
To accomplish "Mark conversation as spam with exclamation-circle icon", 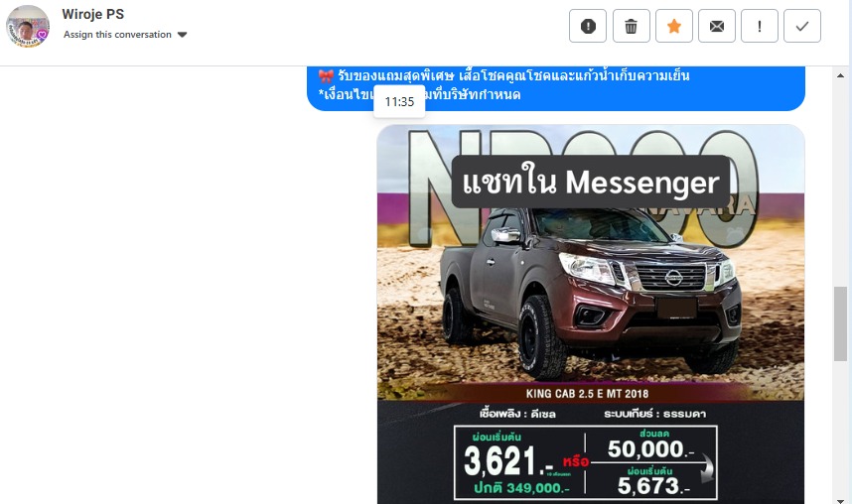I will pos(588,26).
